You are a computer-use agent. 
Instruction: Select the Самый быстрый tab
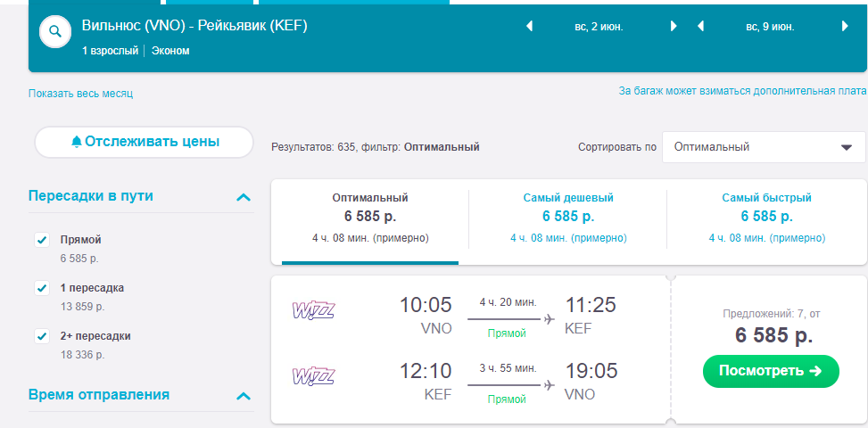[766, 217]
